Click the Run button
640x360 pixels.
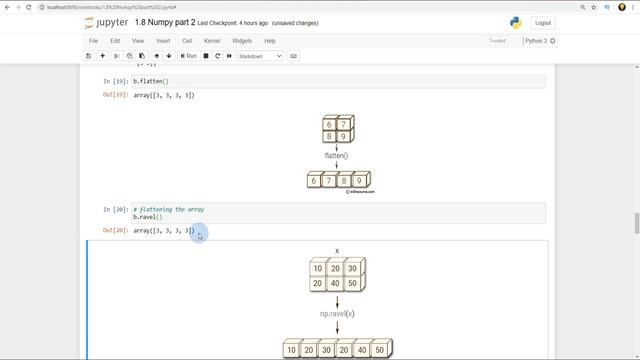[x=189, y=56]
